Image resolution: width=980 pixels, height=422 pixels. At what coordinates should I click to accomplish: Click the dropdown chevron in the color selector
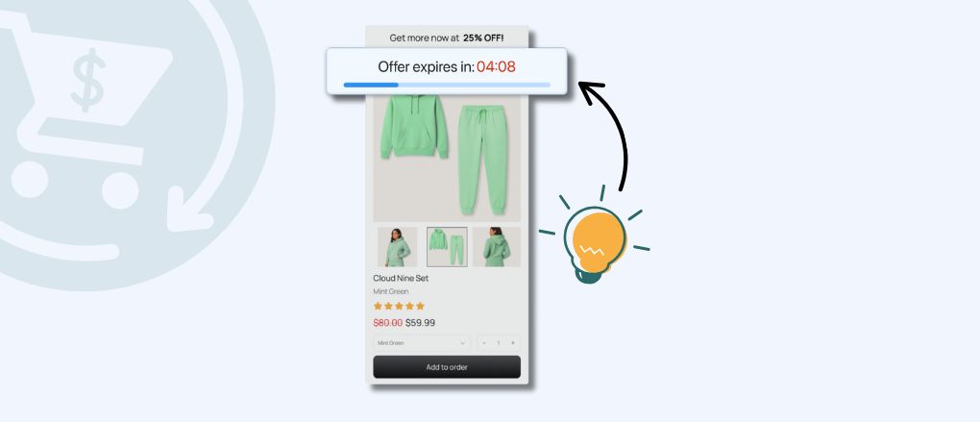[462, 342]
